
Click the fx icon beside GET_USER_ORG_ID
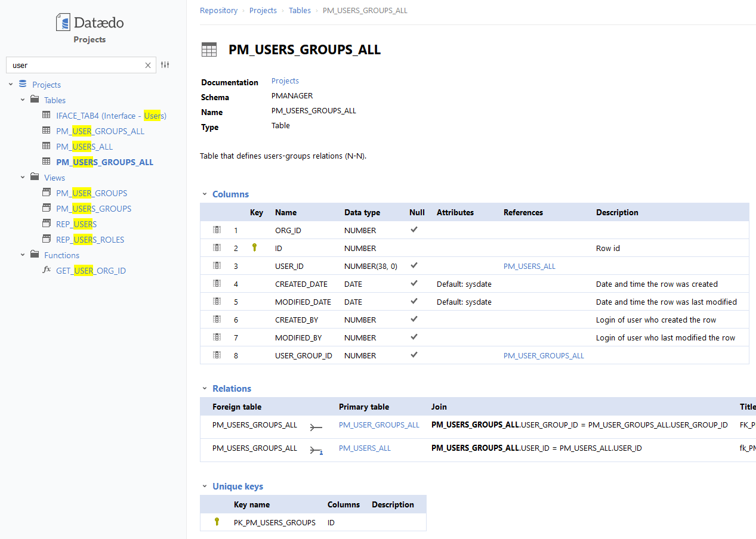coord(47,270)
